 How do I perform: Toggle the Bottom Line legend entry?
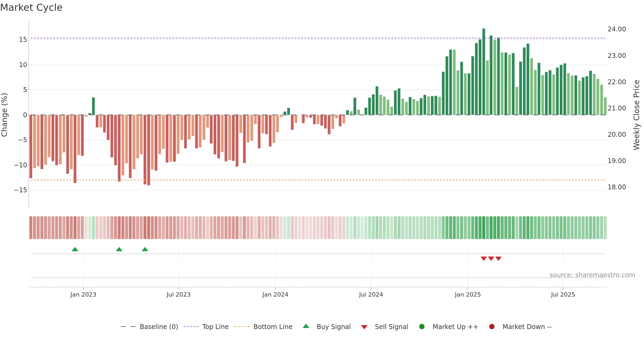(264, 327)
